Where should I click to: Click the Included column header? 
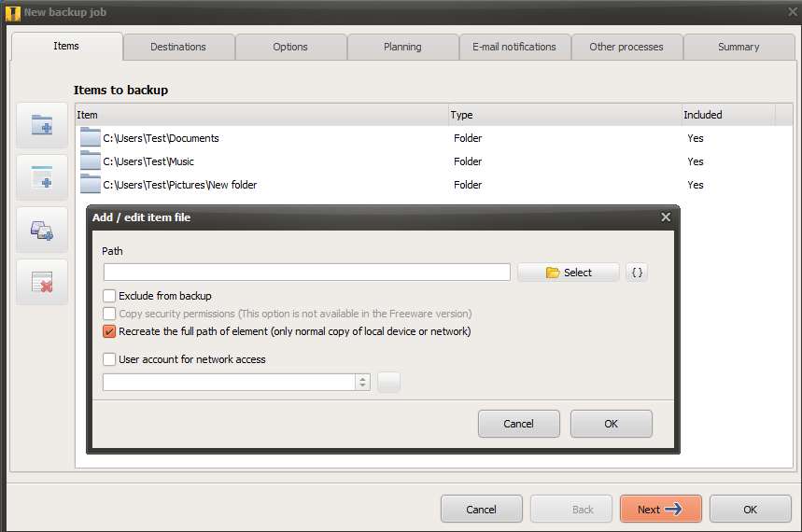728,115
